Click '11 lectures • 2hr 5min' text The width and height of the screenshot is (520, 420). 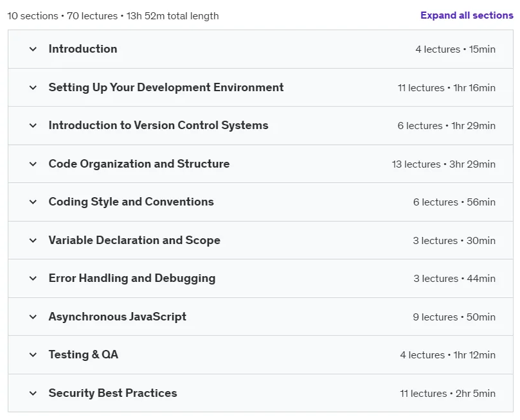(x=448, y=394)
